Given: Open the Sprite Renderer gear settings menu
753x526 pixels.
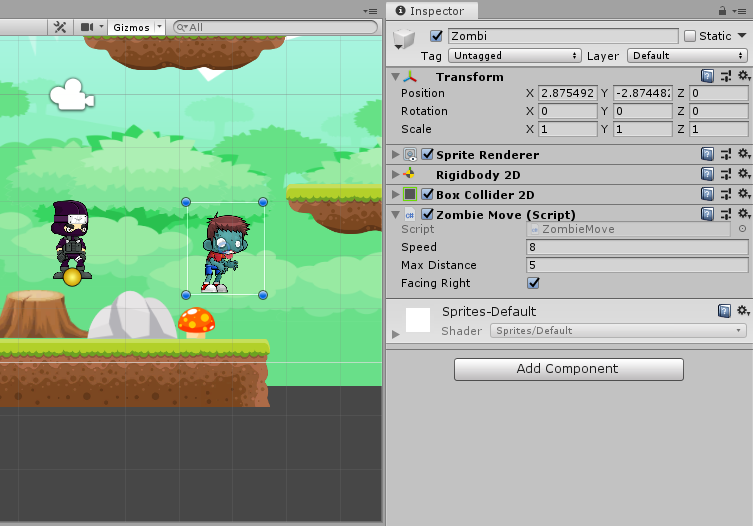Looking at the screenshot, I should pyautogui.click(x=743, y=154).
